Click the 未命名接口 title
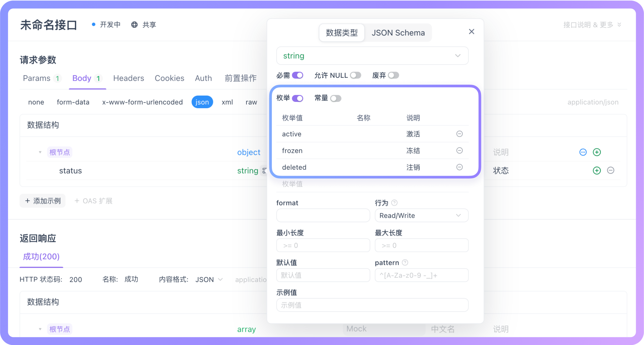The image size is (644, 345). click(49, 25)
